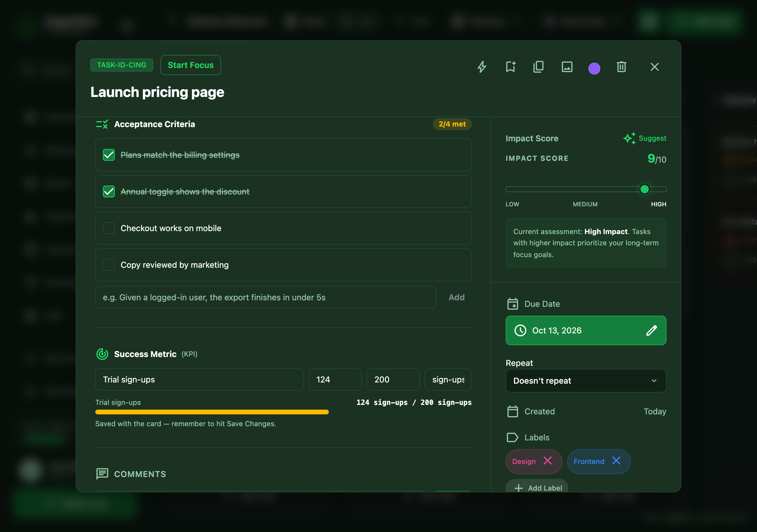Click the Start Focus button
The image size is (757, 532).
click(190, 65)
